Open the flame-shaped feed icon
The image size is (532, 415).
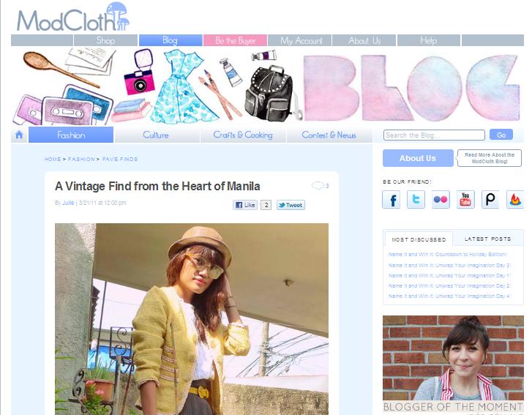click(x=515, y=200)
